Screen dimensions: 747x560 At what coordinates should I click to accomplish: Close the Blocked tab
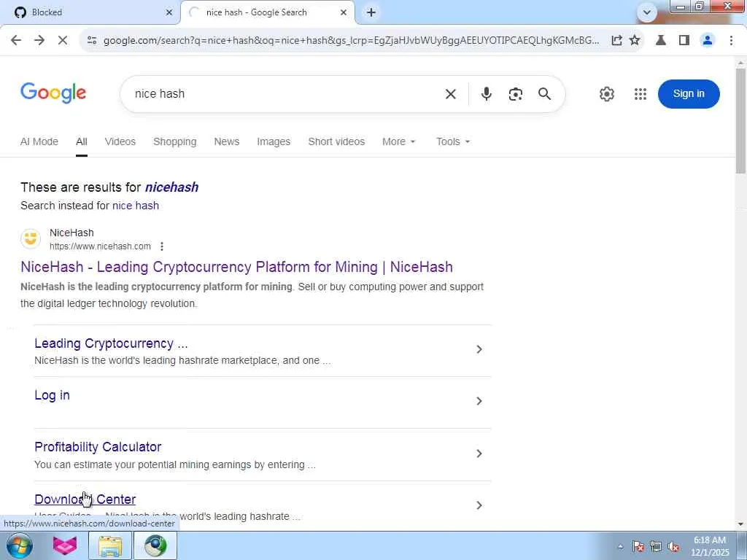click(x=169, y=12)
